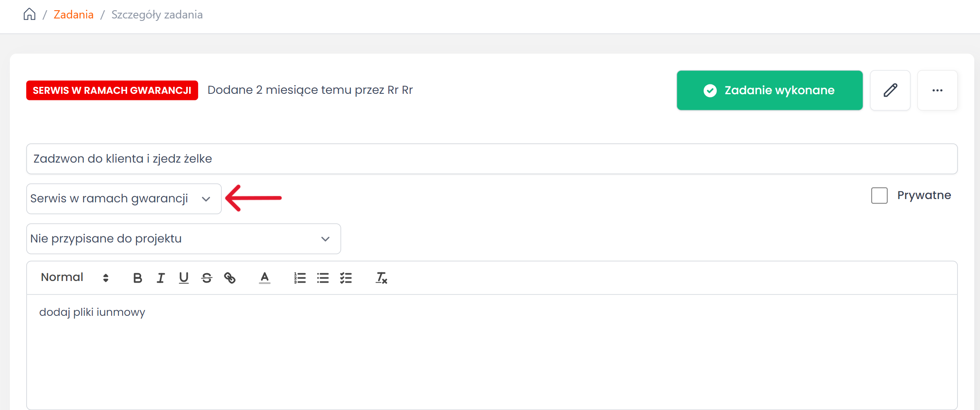This screenshot has width=980, height=410.
Task: Open the Zadania breadcrumb link
Action: coord(73,15)
